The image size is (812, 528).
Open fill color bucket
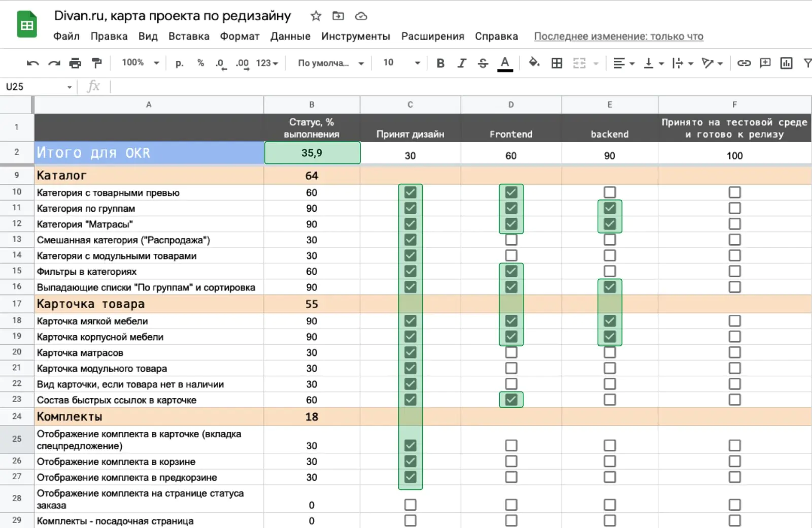click(x=534, y=62)
